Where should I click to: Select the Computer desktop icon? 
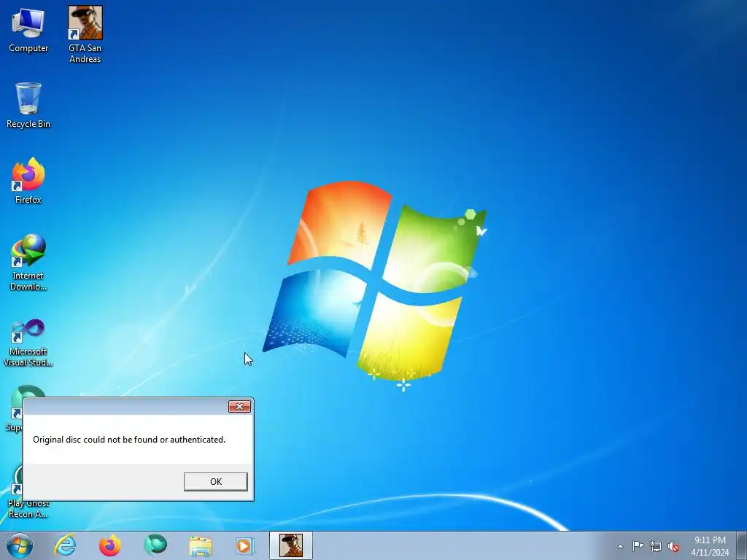pos(28,31)
